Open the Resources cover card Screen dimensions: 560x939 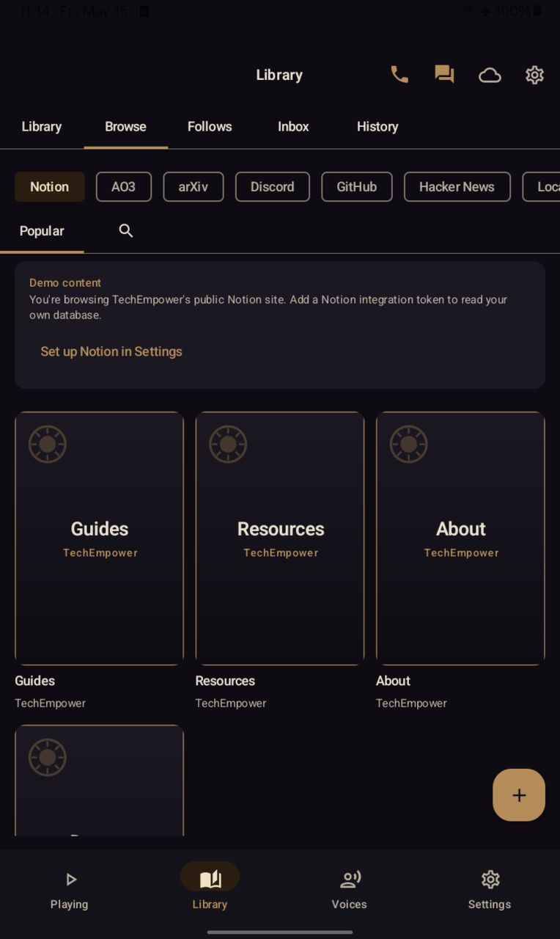pos(280,538)
